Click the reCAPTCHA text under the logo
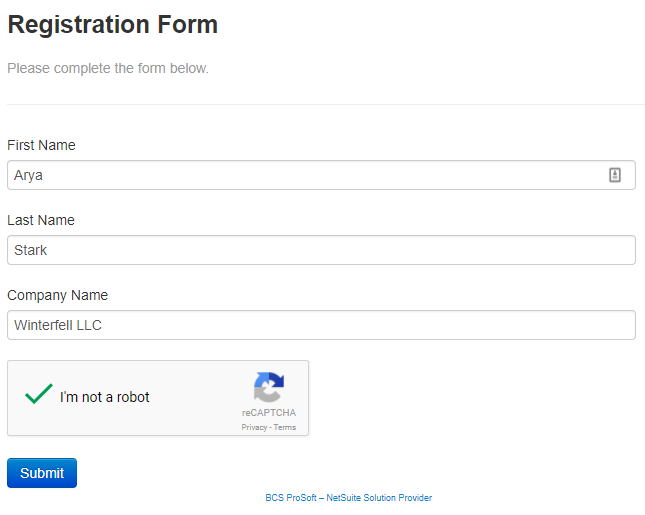Viewport: 645px width, 515px height. pyautogui.click(x=269, y=413)
